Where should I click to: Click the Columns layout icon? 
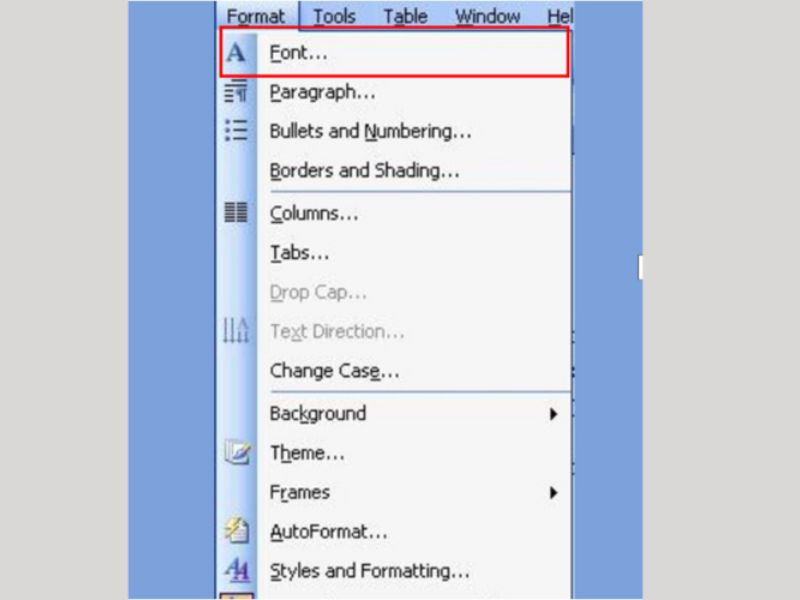pos(236,212)
